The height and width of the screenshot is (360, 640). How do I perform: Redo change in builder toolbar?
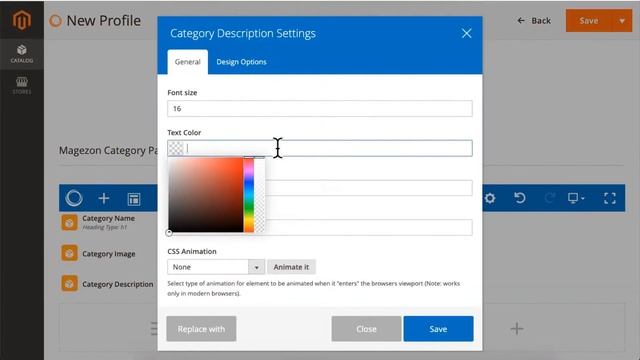tap(549, 198)
